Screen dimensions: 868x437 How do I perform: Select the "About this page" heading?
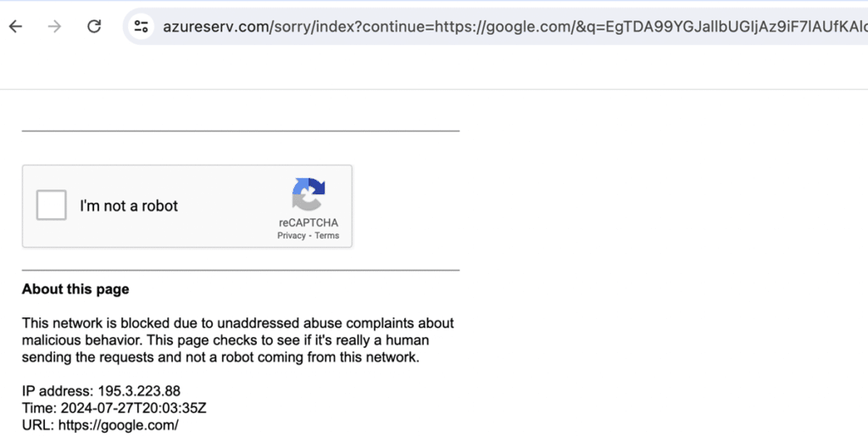point(75,289)
